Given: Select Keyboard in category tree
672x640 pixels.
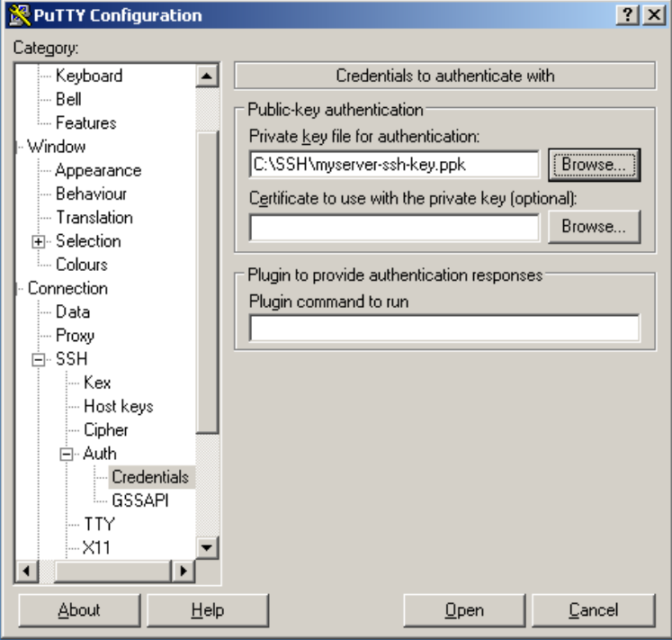Looking at the screenshot, I should coord(89,76).
